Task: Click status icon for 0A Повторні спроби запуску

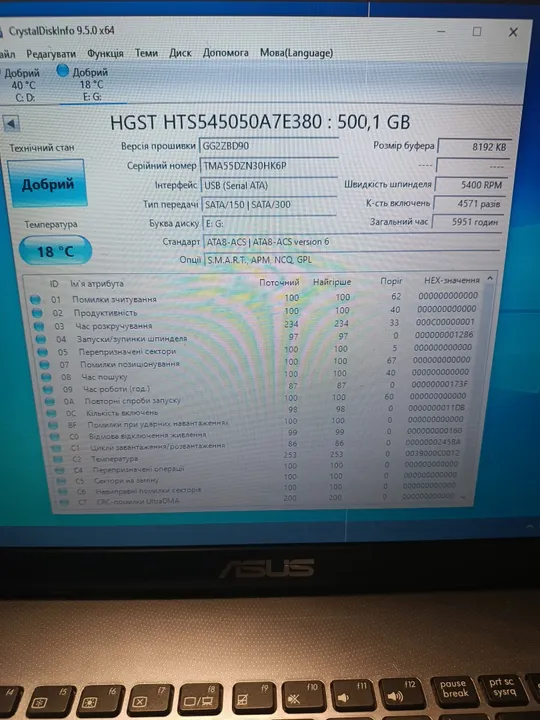Action: [x=50, y=401]
